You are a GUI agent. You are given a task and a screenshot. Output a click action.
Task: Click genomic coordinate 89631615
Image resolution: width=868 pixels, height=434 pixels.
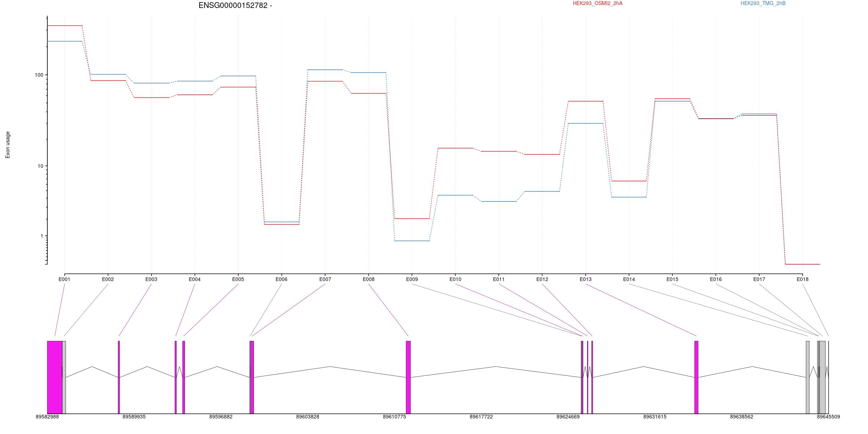655,417
